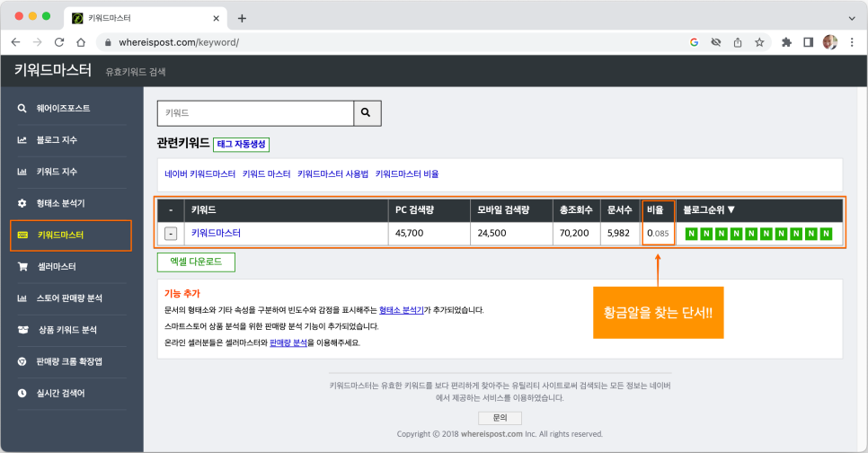Screen dimensions: 868x453
Task: Click the whereispost.com/keyword/ address bar
Action: [x=179, y=42]
